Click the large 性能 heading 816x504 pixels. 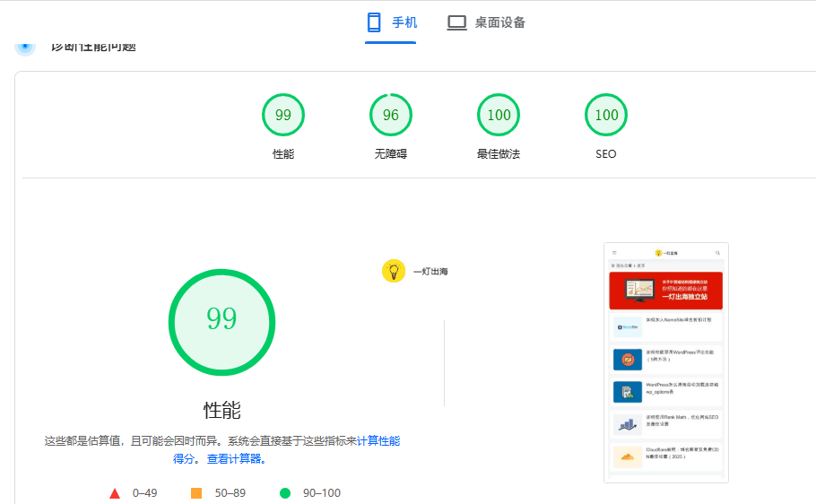click(x=221, y=410)
